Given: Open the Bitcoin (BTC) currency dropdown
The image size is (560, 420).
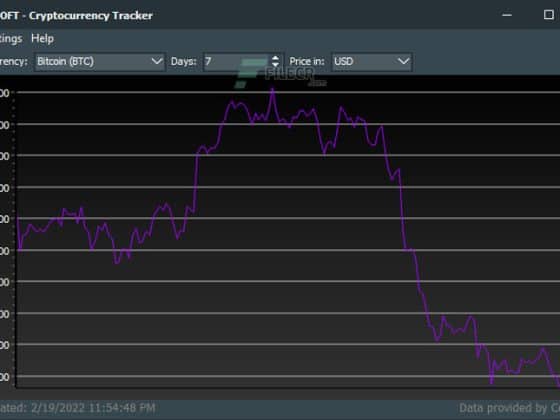Looking at the screenshot, I should click(x=100, y=61).
